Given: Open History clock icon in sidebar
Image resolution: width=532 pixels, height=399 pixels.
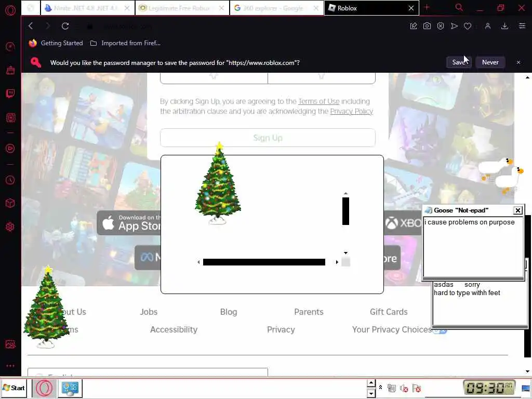Looking at the screenshot, I should (x=10, y=180).
